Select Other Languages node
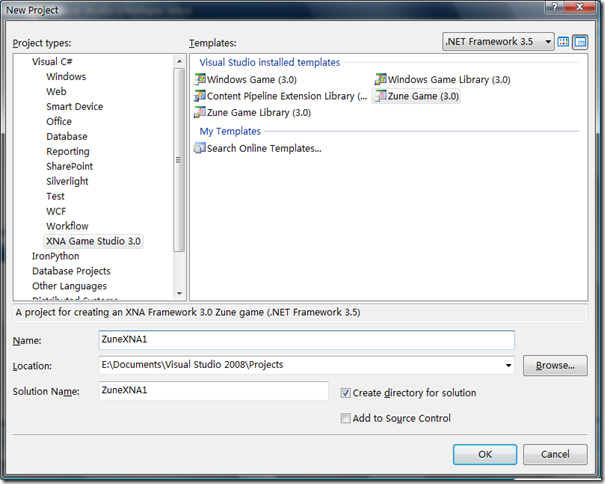Image resolution: width=605 pixels, height=484 pixels. click(x=69, y=286)
